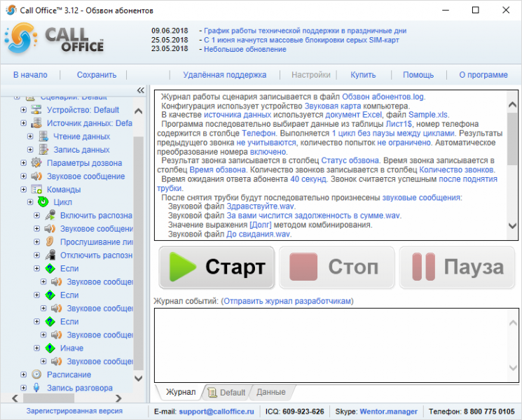This screenshot has height=420, width=522.
Task: Expand the Цикл node
Action: pos(30,202)
